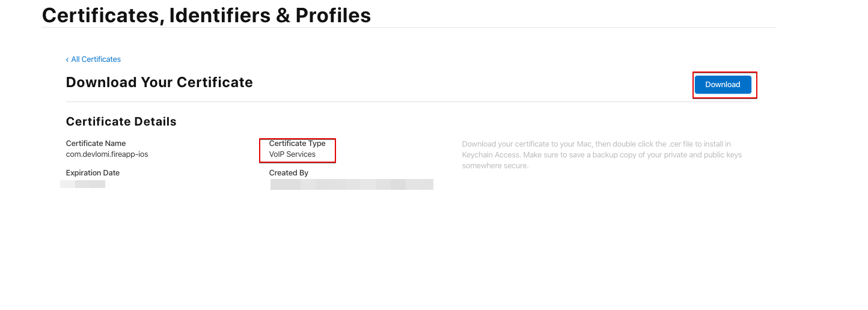
Task: Click the blurred expiration date value
Action: point(84,184)
